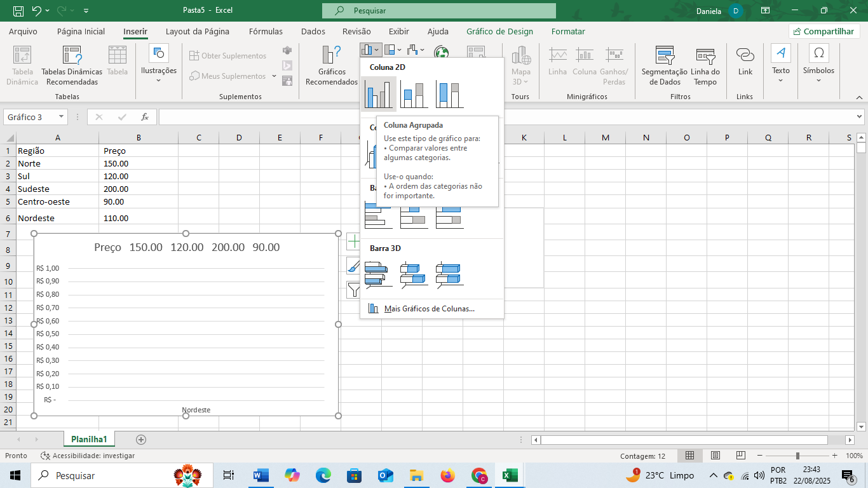Open File Explorer from the taskbar
This screenshot has width=868, height=488.
coord(417,475)
